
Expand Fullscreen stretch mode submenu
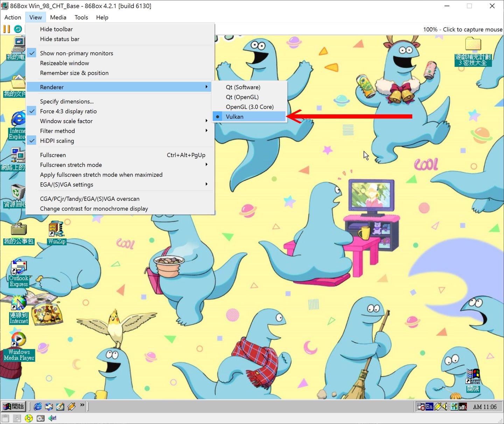click(119, 165)
